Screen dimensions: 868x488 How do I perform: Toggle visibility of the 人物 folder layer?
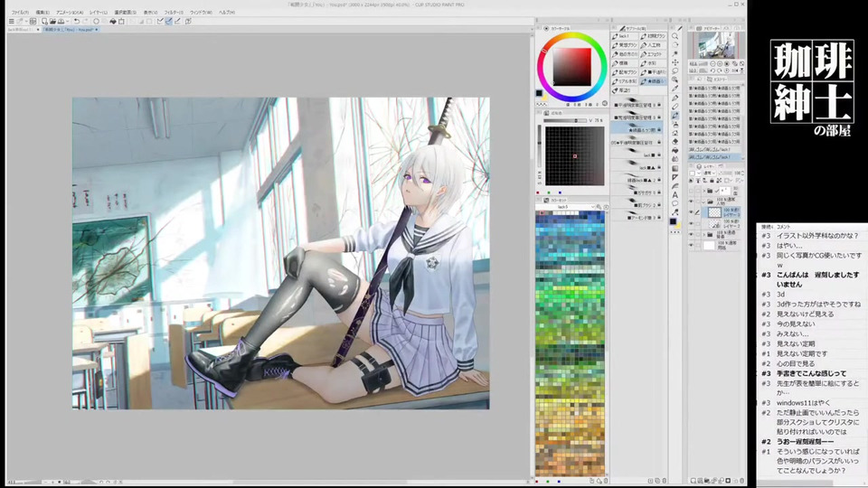click(x=693, y=201)
